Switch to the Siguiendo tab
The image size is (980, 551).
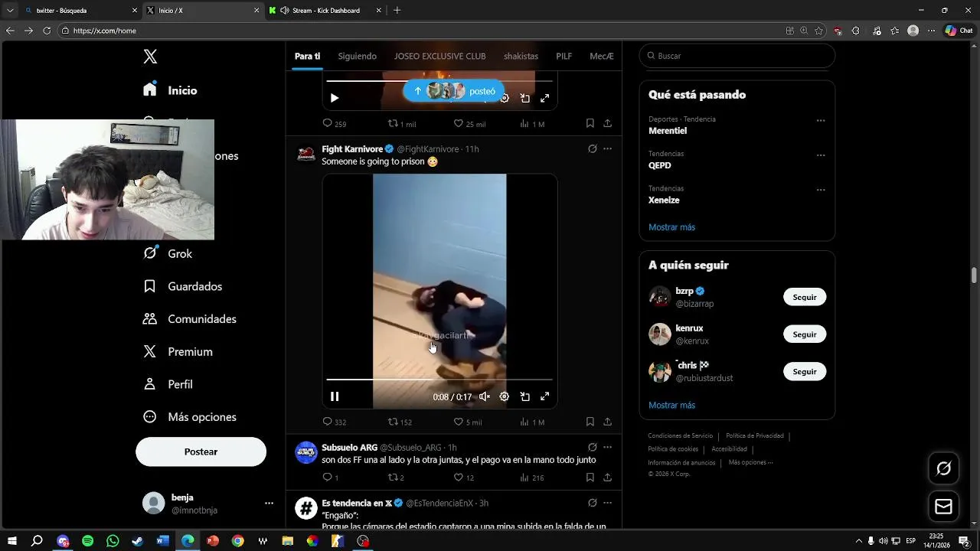point(357,56)
